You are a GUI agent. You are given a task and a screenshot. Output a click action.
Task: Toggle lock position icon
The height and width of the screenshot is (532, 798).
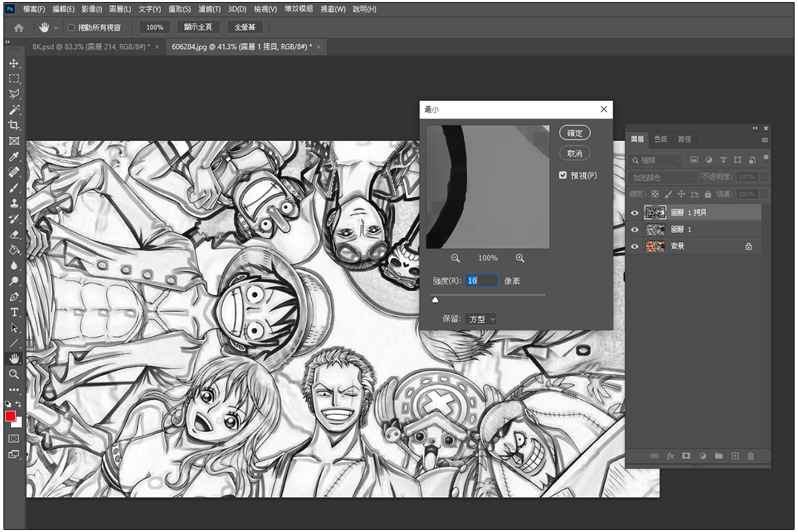coord(681,194)
